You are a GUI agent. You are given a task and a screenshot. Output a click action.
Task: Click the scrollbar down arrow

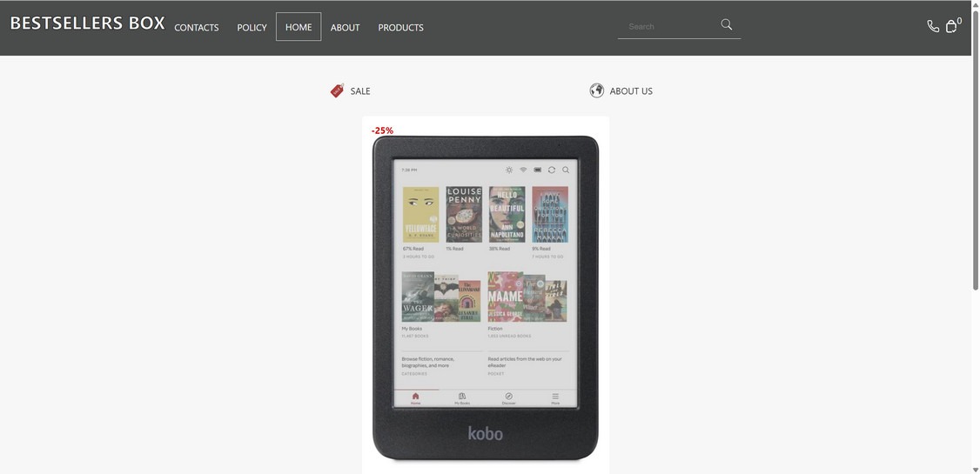975,469
